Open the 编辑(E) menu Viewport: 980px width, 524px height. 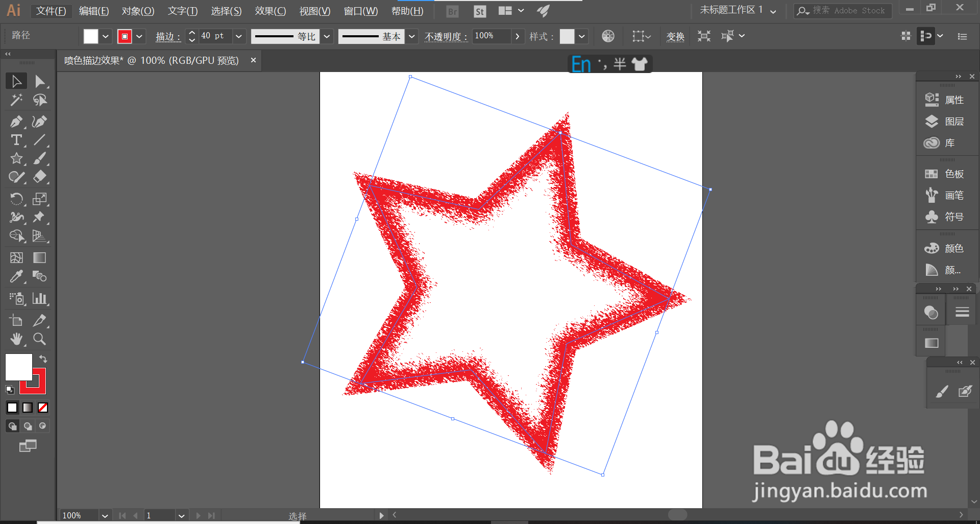(94, 11)
